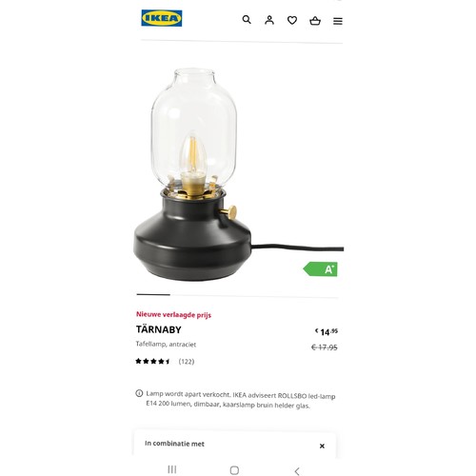476x476 pixels.
Task: Open the wishlist heart icon
Action: click(292, 21)
